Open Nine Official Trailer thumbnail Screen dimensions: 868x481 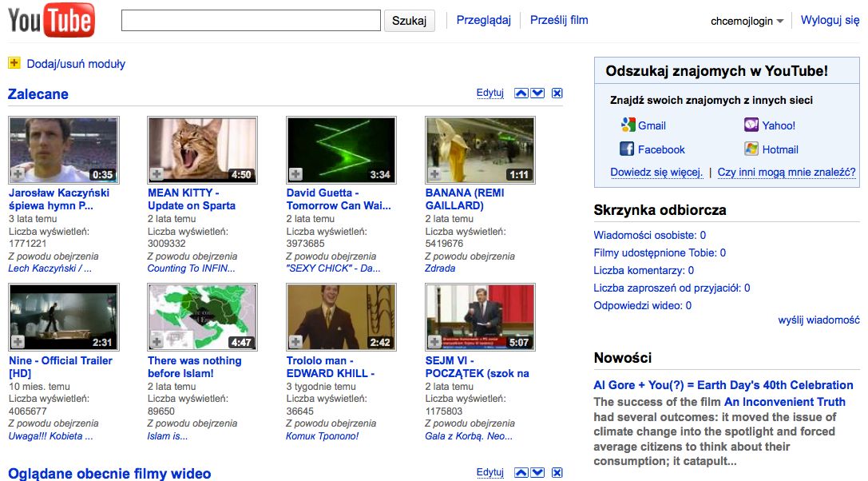[64, 317]
